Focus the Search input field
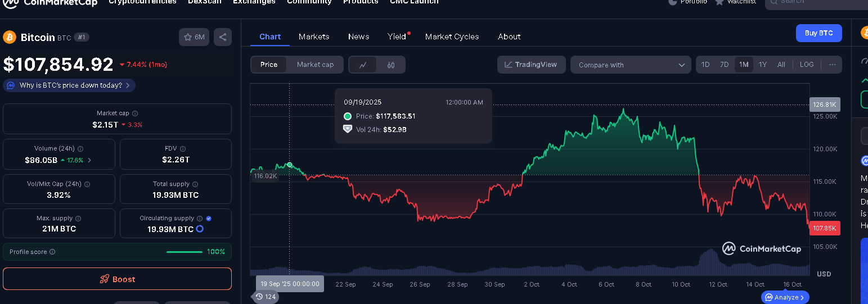The height and width of the screenshot is (304, 868). tap(816, 2)
